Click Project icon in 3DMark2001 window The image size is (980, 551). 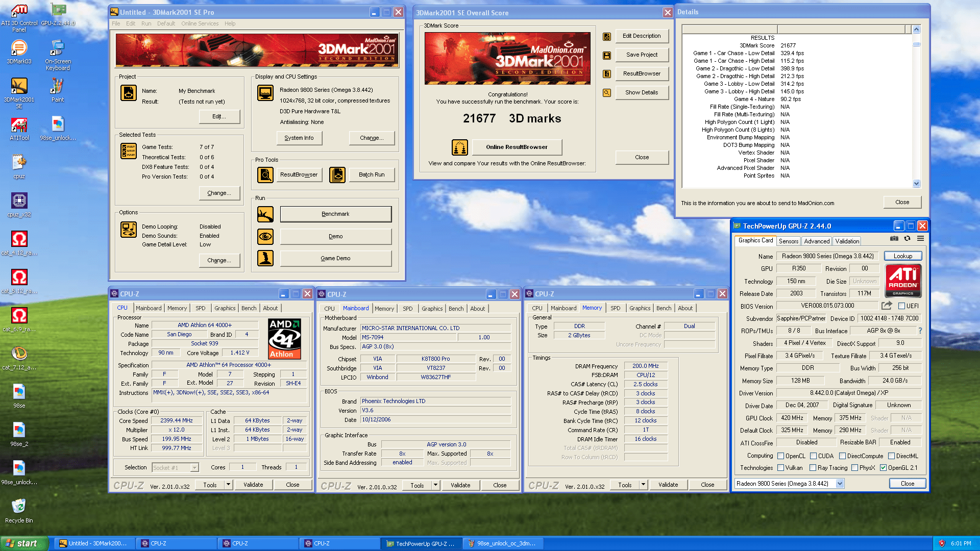128,93
